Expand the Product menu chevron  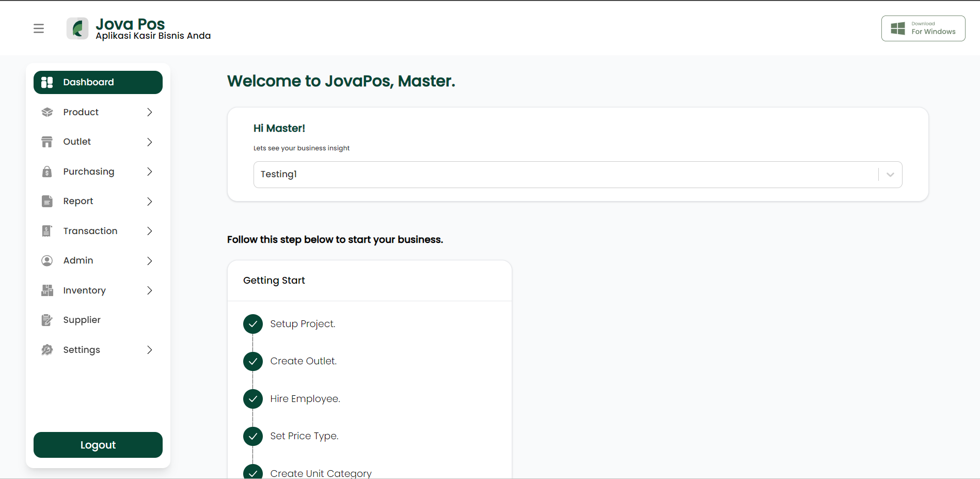pyautogui.click(x=150, y=112)
